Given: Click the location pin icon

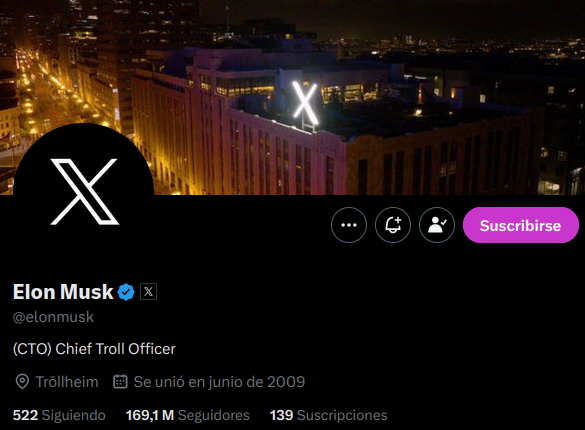Looking at the screenshot, I should [22, 382].
